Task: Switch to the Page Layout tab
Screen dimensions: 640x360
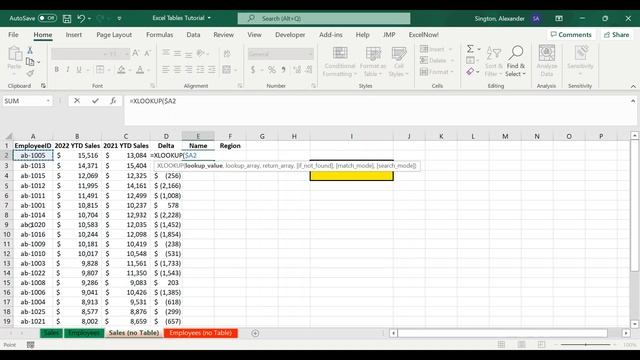Action: click(114, 35)
